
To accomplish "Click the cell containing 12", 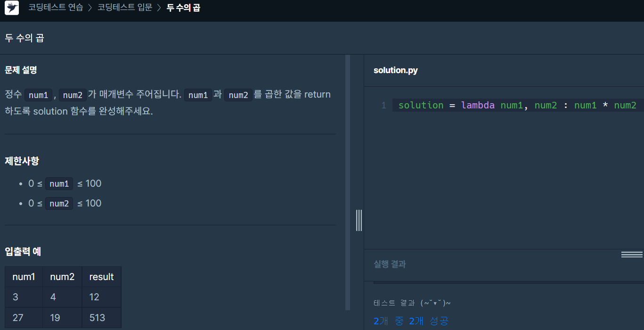I will point(101,297).
